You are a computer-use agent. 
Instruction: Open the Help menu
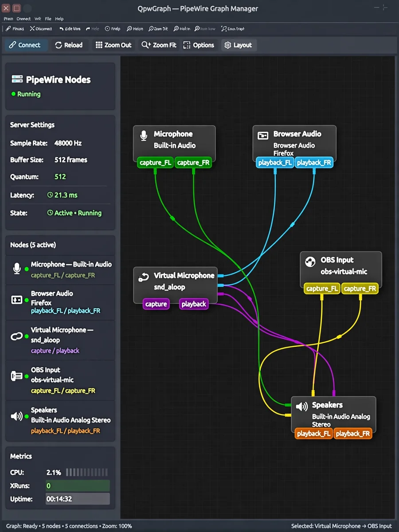59,19
